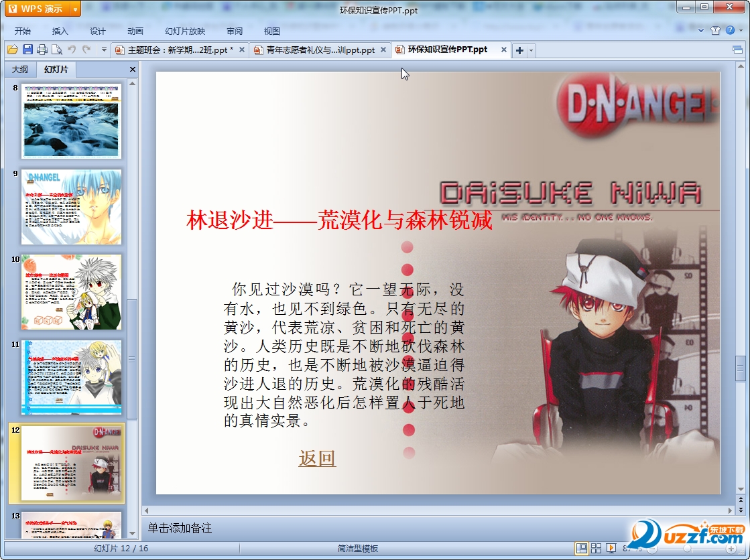The height and width of the screenshot is (560, 750).
Task: Open the 审阅 ribbon tab
Action: pyautogui.click(x=235, y=31)
